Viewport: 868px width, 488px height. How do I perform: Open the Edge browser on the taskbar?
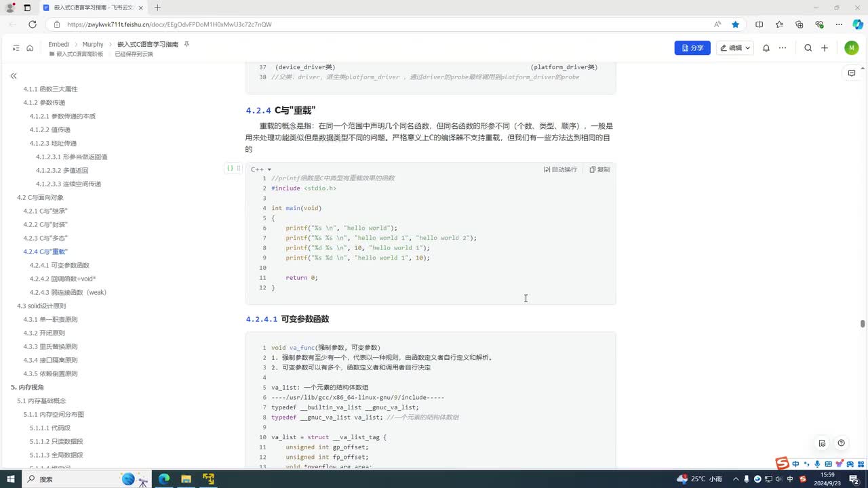click(164, 479)
